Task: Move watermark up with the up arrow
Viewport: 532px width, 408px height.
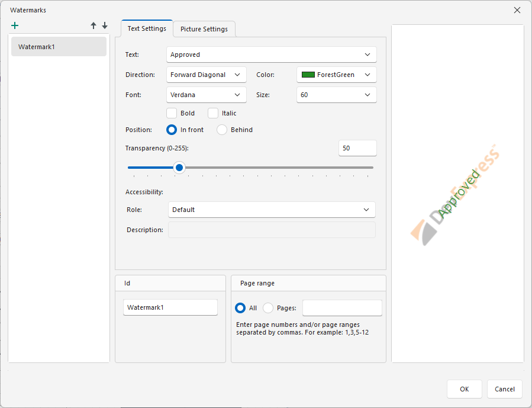Action: [x=93, y=25]
